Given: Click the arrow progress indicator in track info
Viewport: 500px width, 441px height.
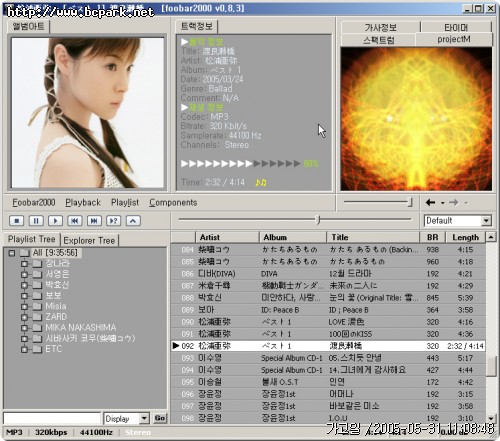Looking at the screenshot, I should [241, 163].
